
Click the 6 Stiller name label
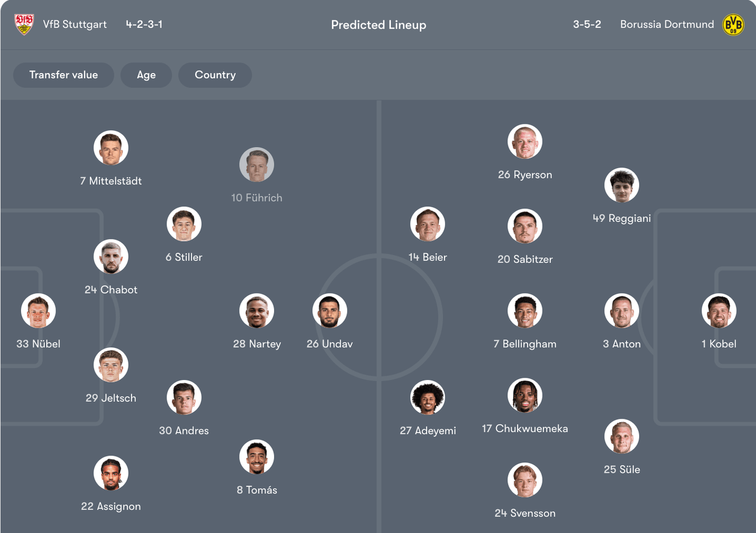click(x=184, y=257)
